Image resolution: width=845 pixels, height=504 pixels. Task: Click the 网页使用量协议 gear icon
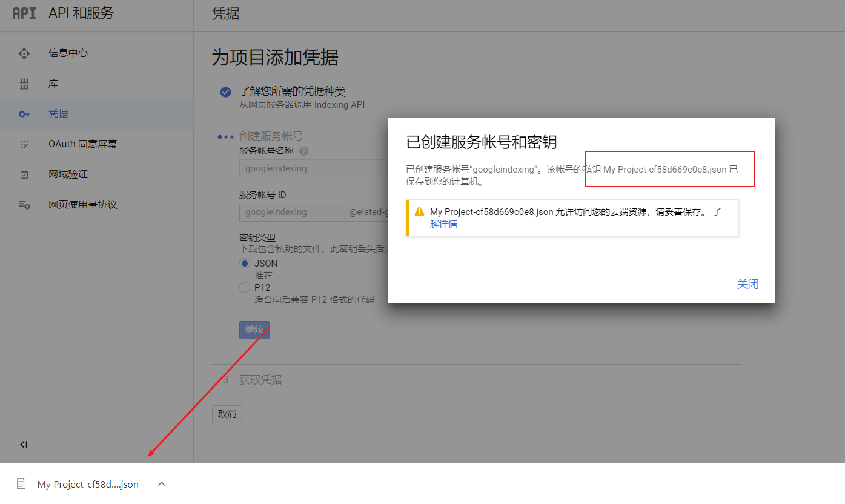pos(24,204)
